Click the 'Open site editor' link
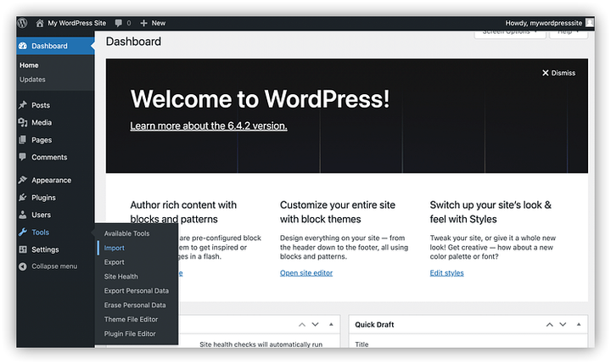611x364 pixels. tap(306, 272)
